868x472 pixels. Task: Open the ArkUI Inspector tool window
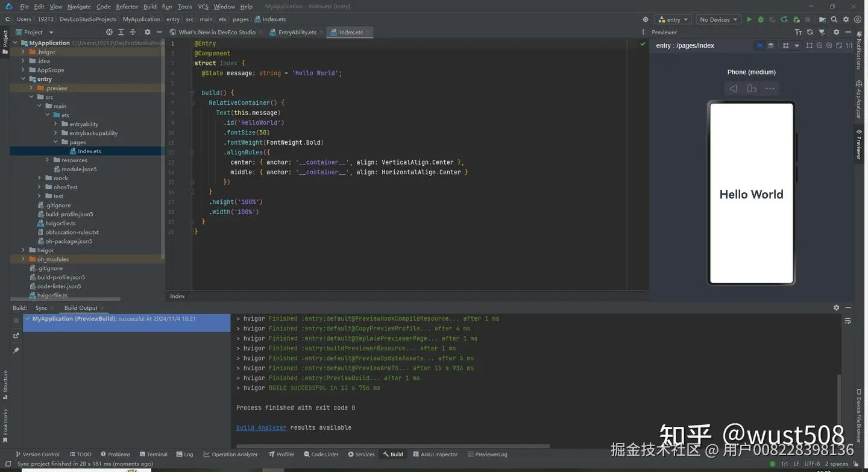(435, 454)
